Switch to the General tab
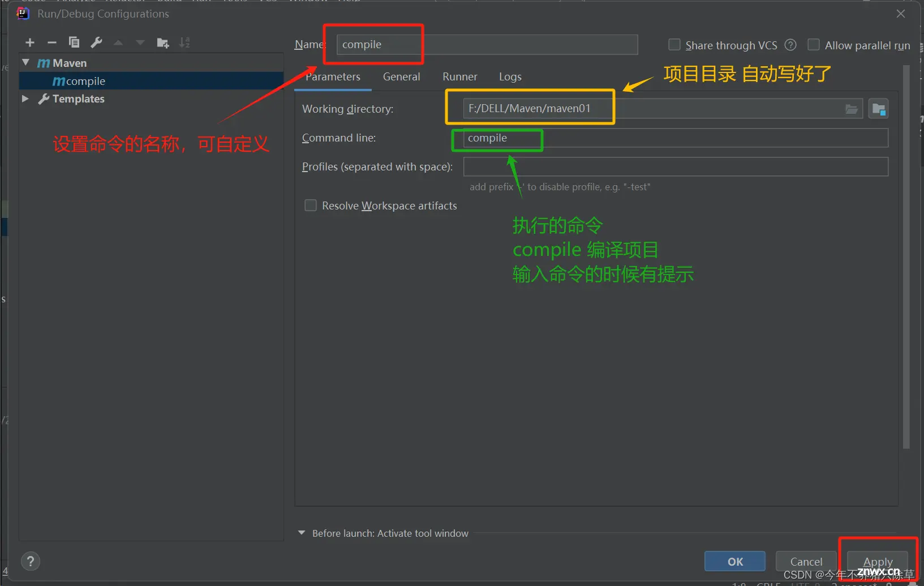The image size is (924, 586). click(x=402, y=77)
